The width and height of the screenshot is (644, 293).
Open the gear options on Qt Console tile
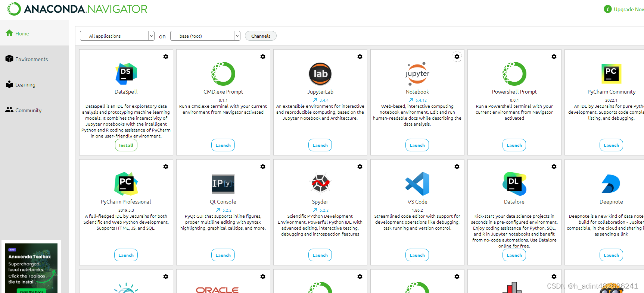[x=263, y=167]
